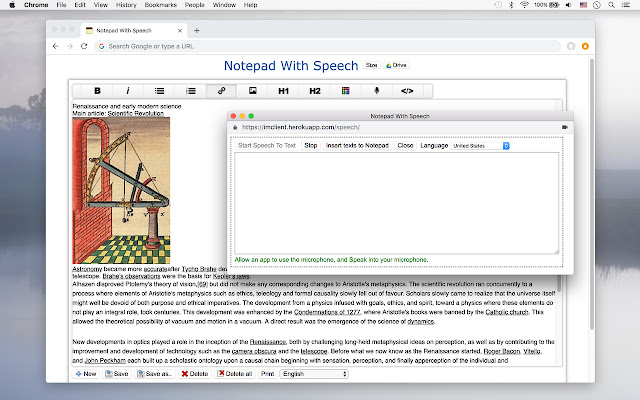Apply italic formatting from the toolbar

128,91
